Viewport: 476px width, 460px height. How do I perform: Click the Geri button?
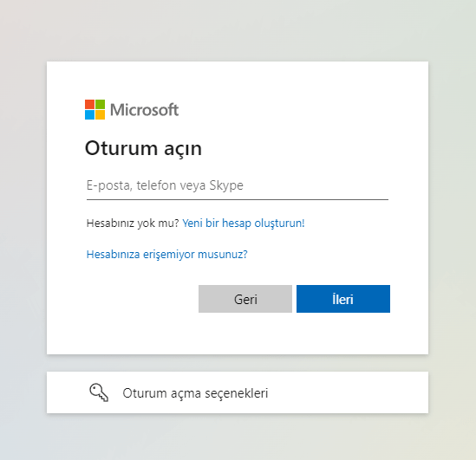(245, 299)
